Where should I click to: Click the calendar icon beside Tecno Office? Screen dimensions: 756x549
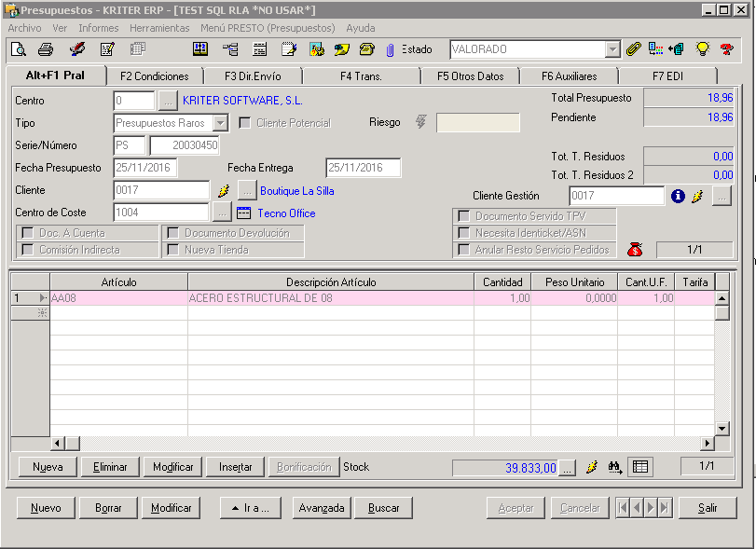point(244,213)
